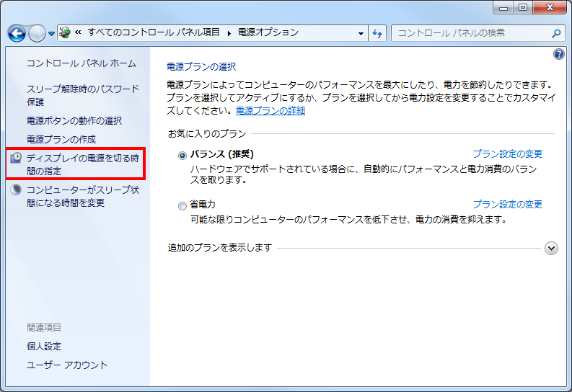The width and height of the screenshot is (572, 392).
Task: Expand the additional plans chevron button
Action: tap(552, 248)
